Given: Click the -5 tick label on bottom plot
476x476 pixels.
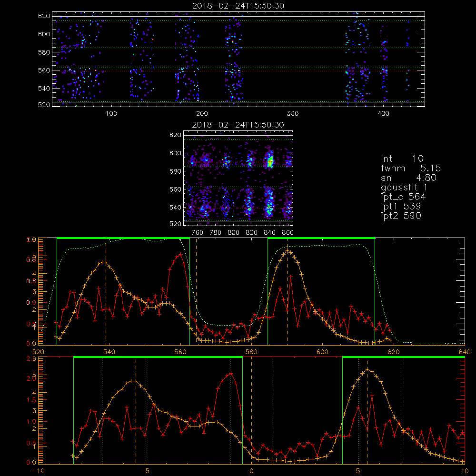Looking at the screenshot, I should pyautogui.click(x=145, y=471).
